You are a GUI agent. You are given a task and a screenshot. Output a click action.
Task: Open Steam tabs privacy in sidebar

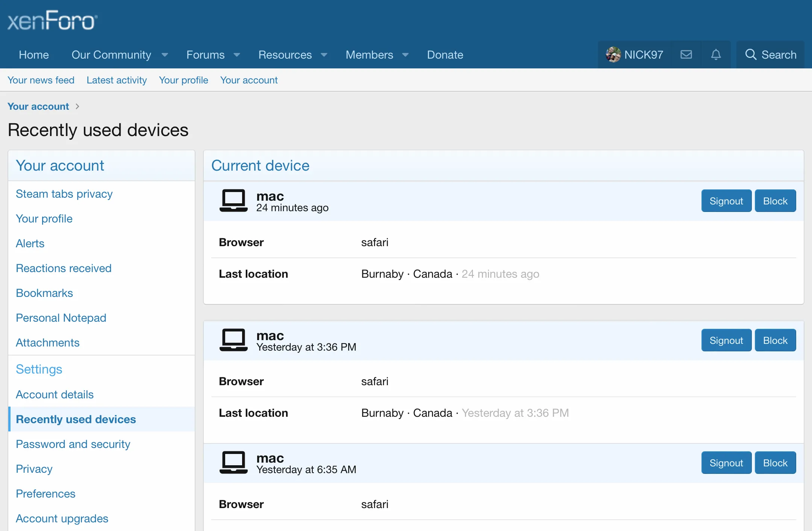point(64,194)
